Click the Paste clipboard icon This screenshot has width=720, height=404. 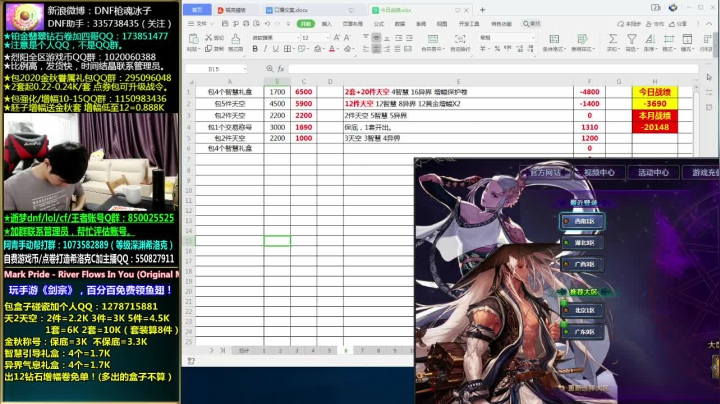[x=193, y=39]
